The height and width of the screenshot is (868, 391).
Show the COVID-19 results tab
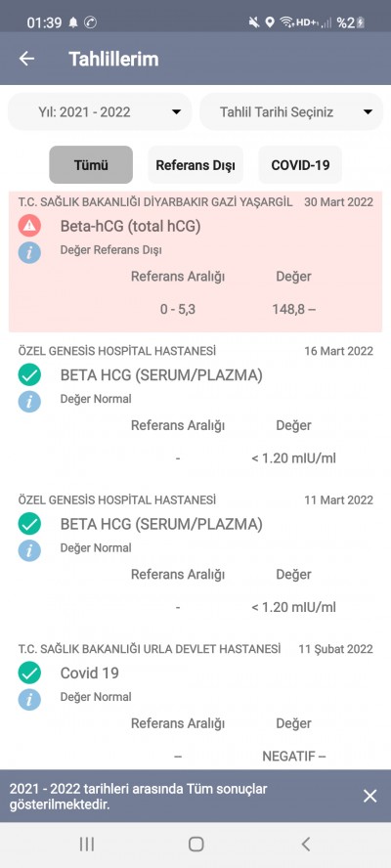tap(300, 164)
